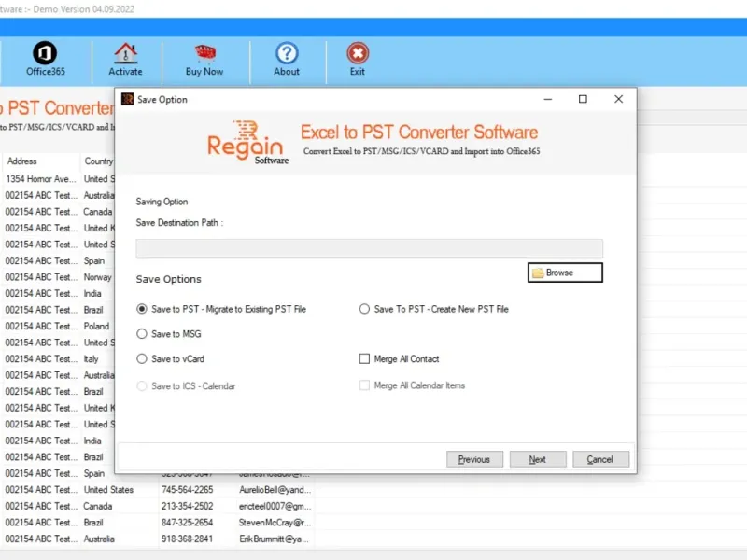
Task: Click the Cancel button in dialog
Action: pyautogui.click(x=600, y=459)
